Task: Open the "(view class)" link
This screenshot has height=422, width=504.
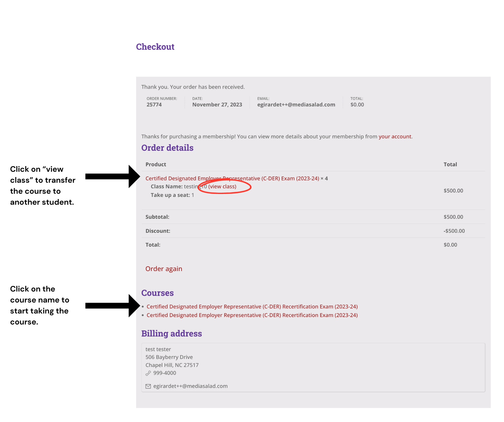Action: coord(222,186)
